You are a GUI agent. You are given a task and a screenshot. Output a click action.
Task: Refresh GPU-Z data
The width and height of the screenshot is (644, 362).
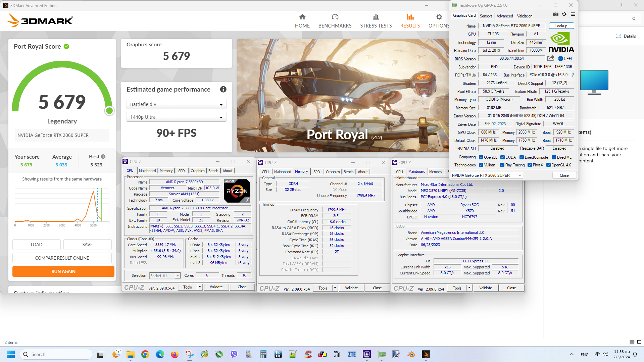point(564,14)
